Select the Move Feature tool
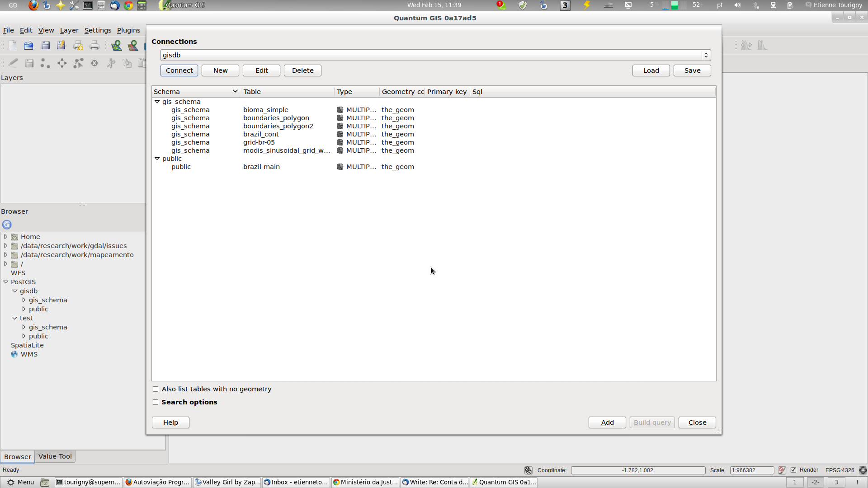 click(62, 63)
